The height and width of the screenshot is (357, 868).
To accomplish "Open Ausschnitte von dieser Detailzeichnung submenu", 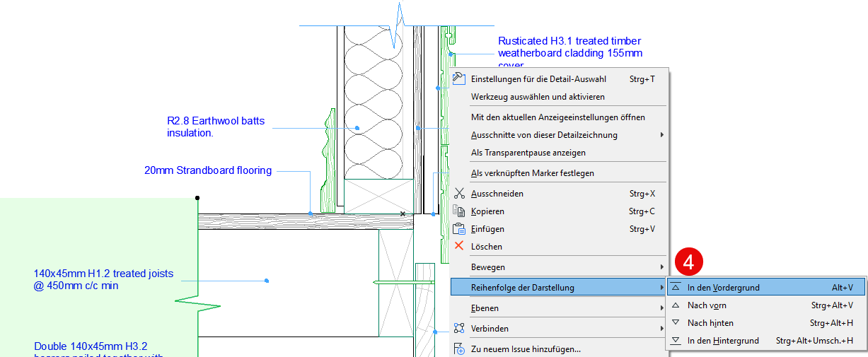I will click(559, 134).
